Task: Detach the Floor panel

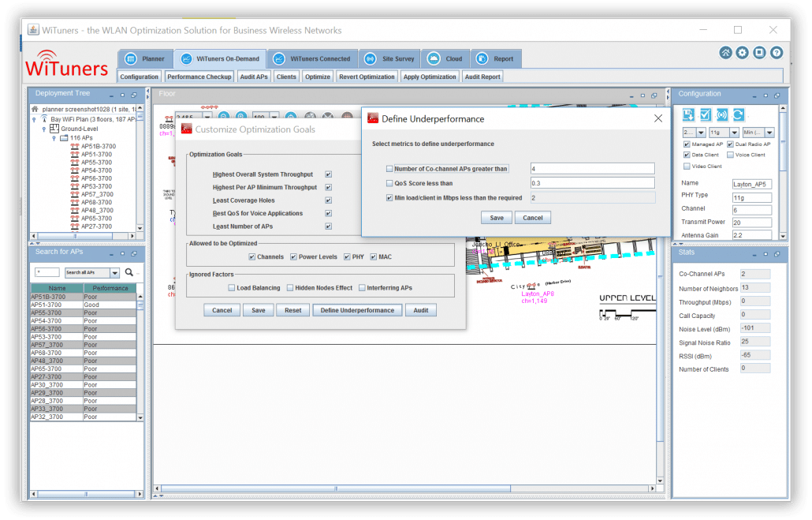Action: (654, 96)
